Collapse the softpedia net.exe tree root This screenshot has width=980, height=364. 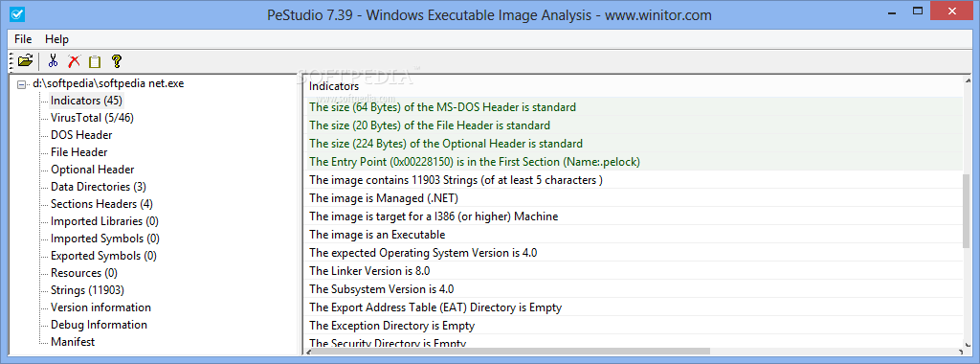(22, 83)
